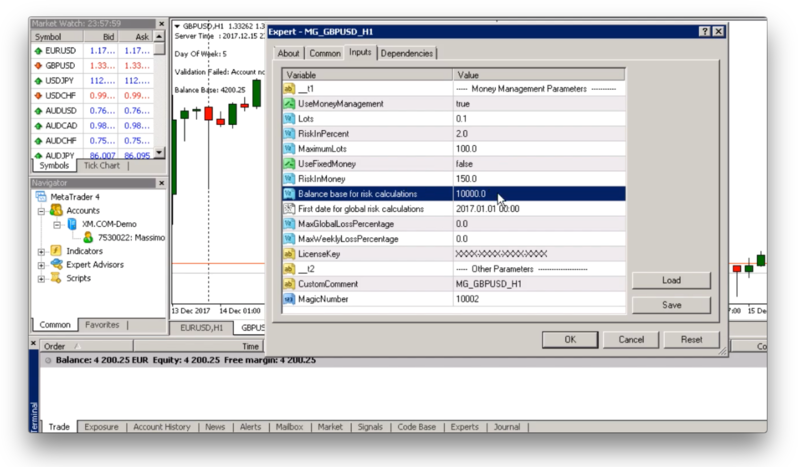Click the Reset button
800x467 pixels.
[x=691, y=339]
